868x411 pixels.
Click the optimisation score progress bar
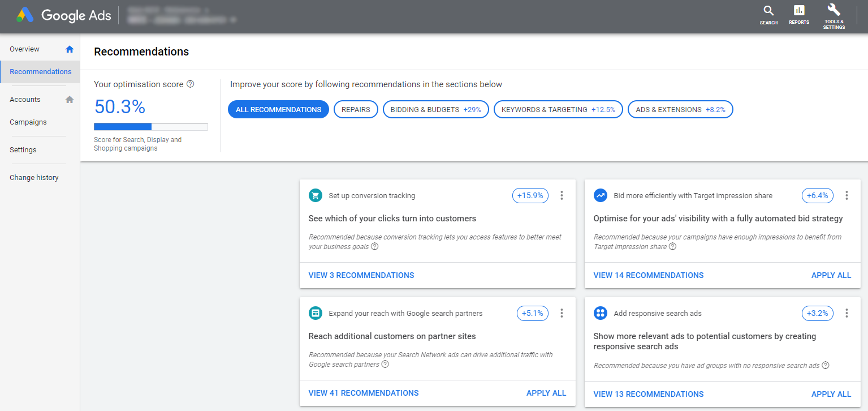point(151,127)
